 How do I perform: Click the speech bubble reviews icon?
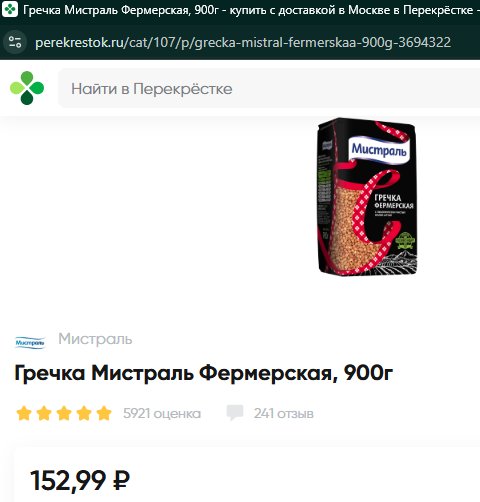(x=235, y=413)
